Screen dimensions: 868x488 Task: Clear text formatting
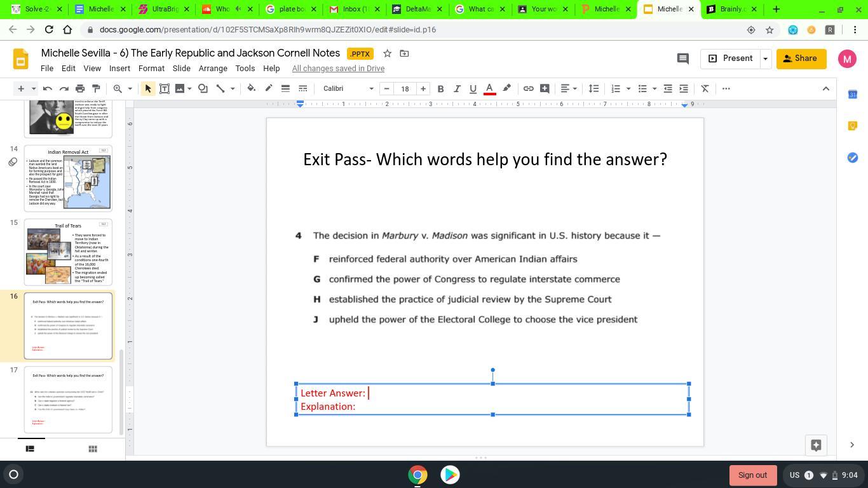705,88
